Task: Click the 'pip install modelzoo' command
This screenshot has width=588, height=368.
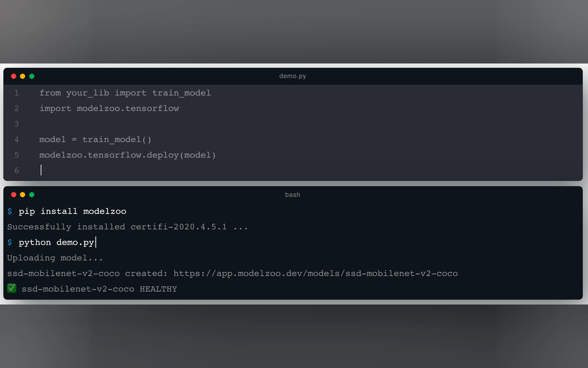Action: [x=72, y=211]
